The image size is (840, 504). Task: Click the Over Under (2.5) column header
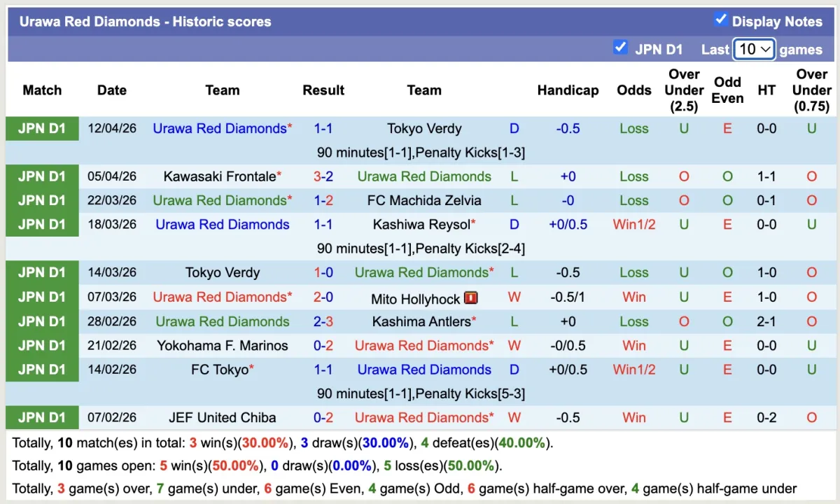[x=684, y=90]
